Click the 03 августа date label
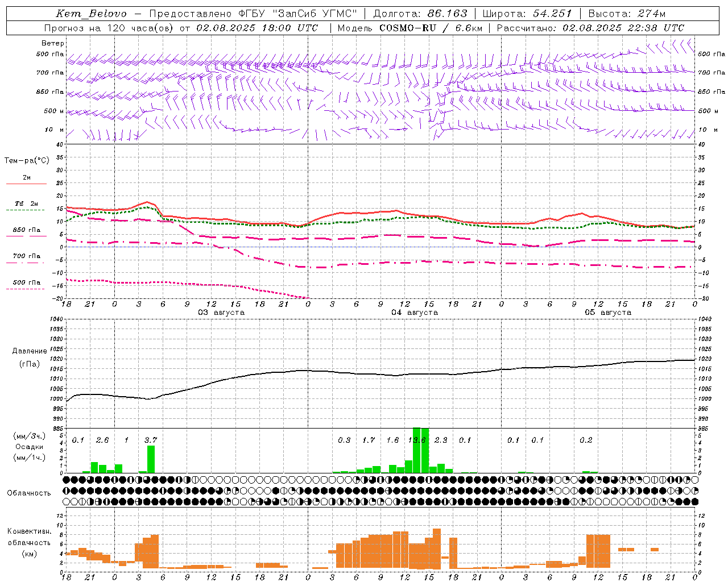This screenshot has width=728, height=582. coord(221,313)
